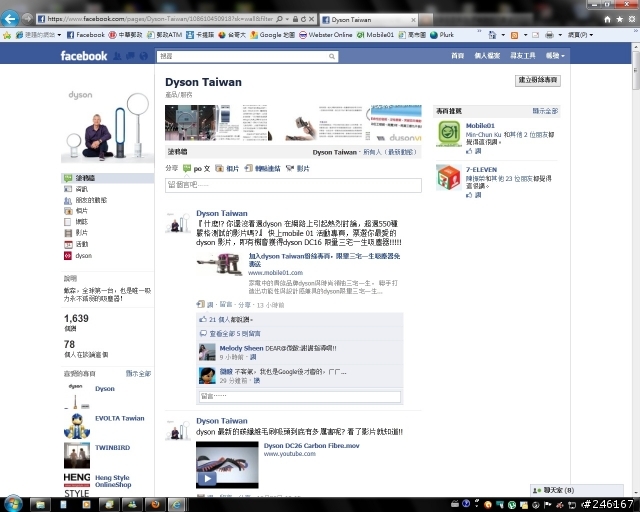This screenshot has width=640, height=512.
Task: Open the account dropdown in Facebook header
Action: [x=555, y=56]
